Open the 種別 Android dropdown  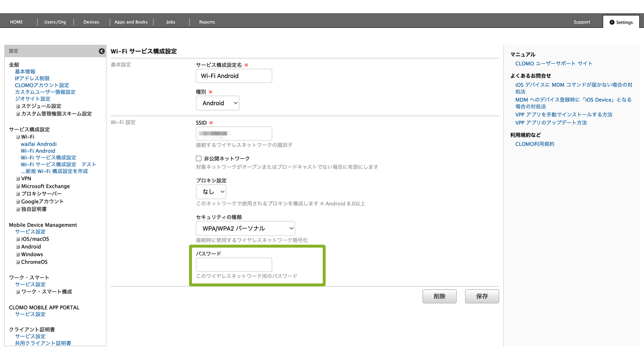(x=217, y=103)
